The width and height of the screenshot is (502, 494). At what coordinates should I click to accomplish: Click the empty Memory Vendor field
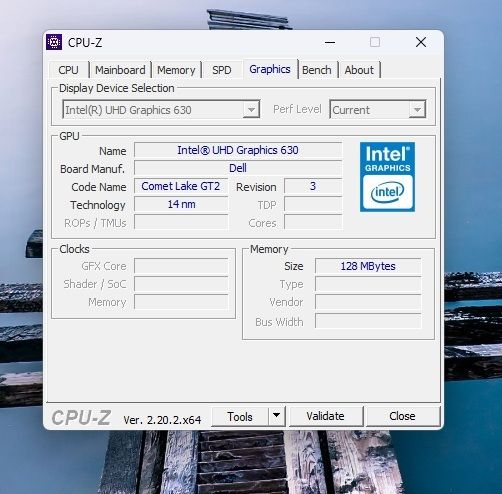coord(368,302)
